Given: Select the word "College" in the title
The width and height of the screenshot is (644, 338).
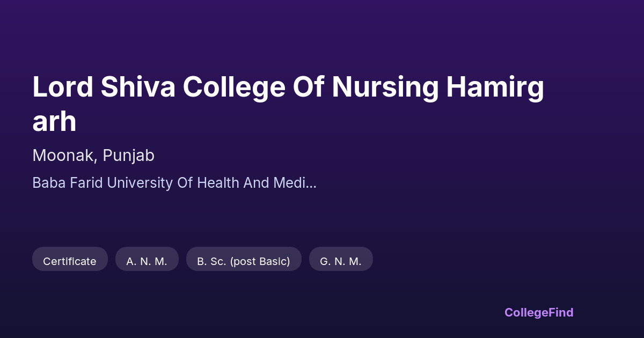Looking at the screenshot, I should (x=233, y=87).
